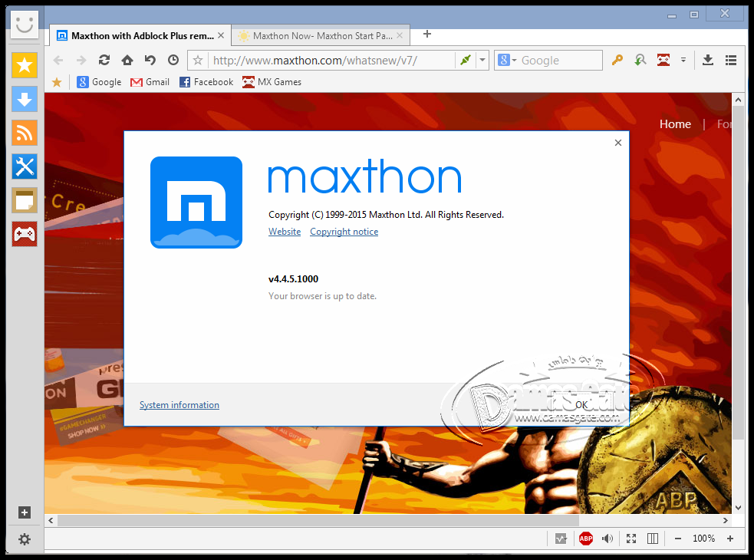Open the MX Games bookmark

coord(272,82)
